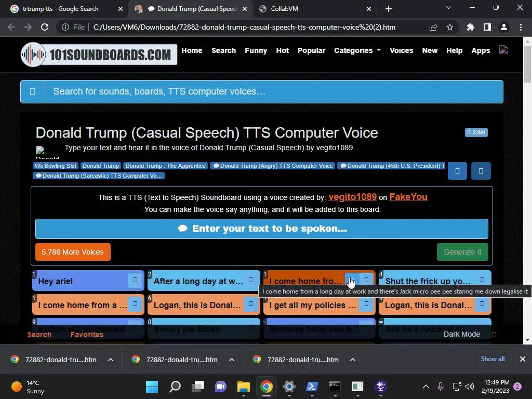Go forward using browser forward arrow
This screenshot has width=532, height=399.
[x=28, y=27]
